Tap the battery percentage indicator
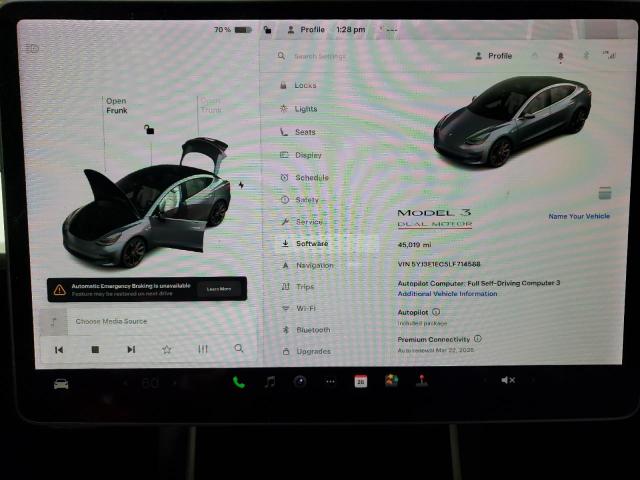Image resolution: width=640 pixels, height=480 pixels. coord(233,30)
